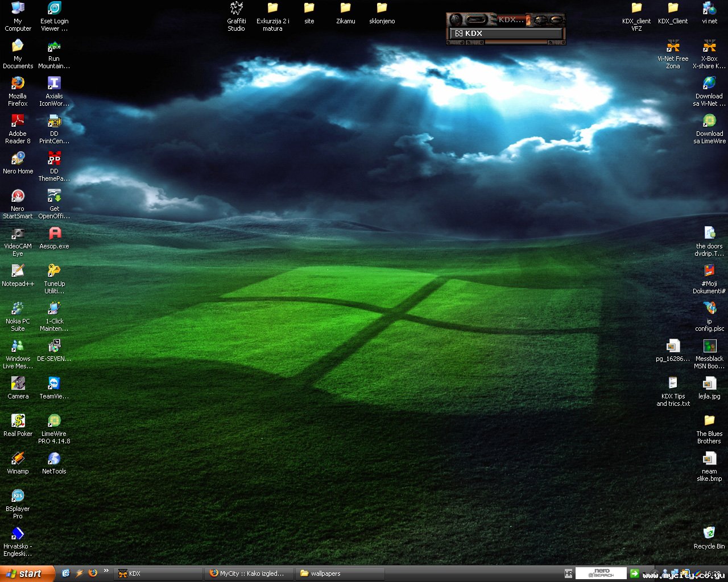The width and height of the screenshot is (728, 582).
Task: Select the Download sa Vi-Net icon
Action: click(709, 91)
